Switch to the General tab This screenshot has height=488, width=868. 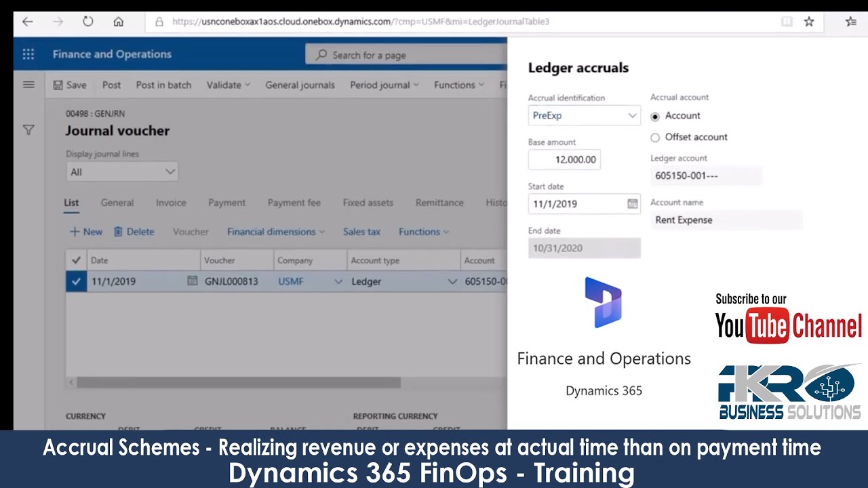(117, 203)
